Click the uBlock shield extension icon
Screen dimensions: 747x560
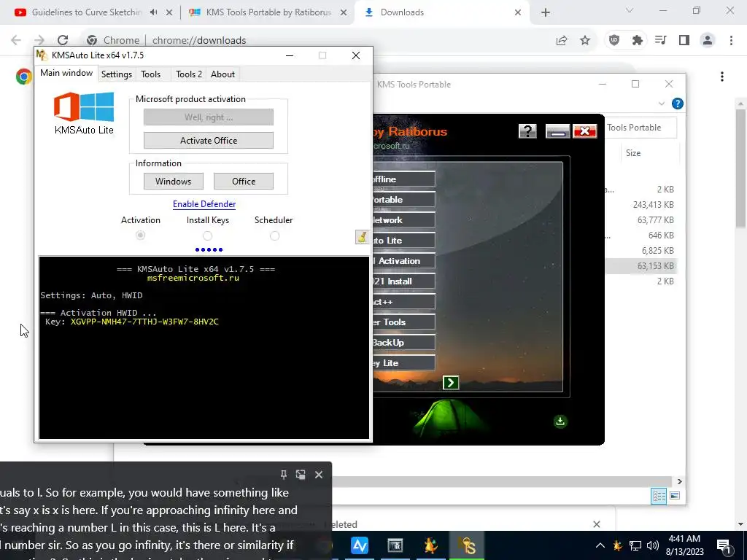(614, 41)
